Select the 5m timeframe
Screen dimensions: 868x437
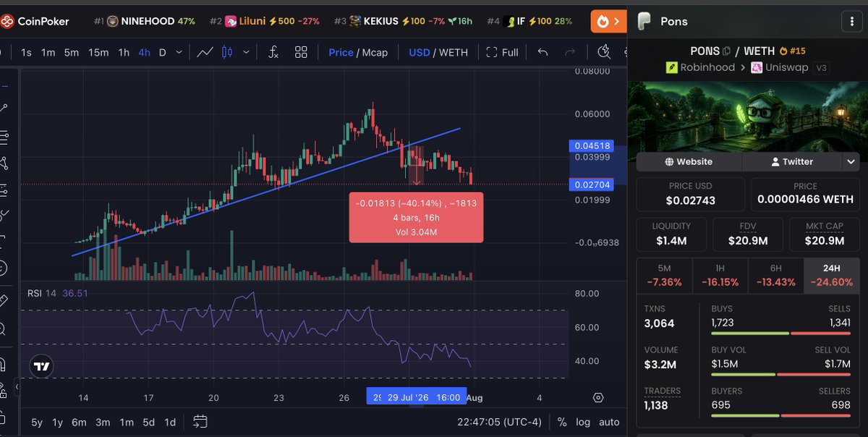coord(71,52)
